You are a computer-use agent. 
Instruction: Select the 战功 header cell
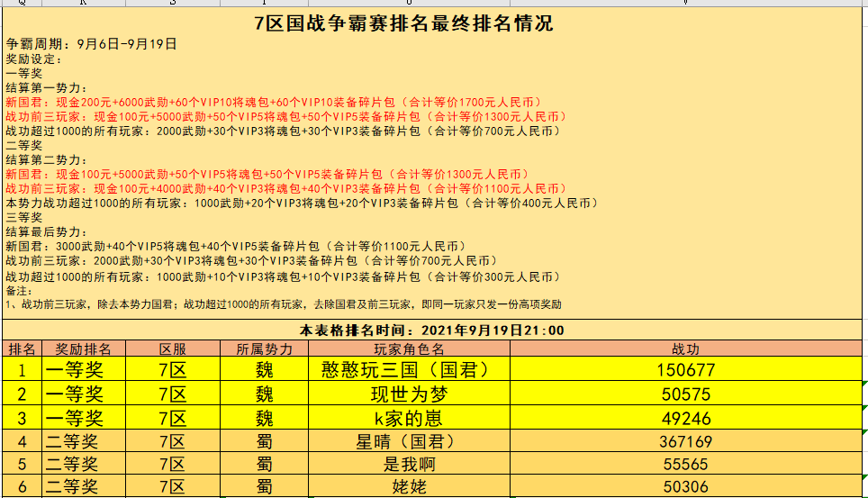685,349
